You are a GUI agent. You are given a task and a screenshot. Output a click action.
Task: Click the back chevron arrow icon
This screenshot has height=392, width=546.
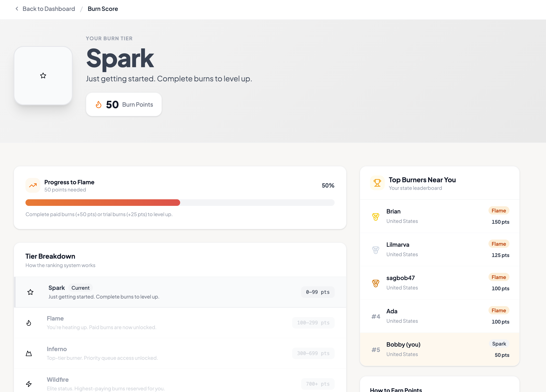[x=17, y=9]
